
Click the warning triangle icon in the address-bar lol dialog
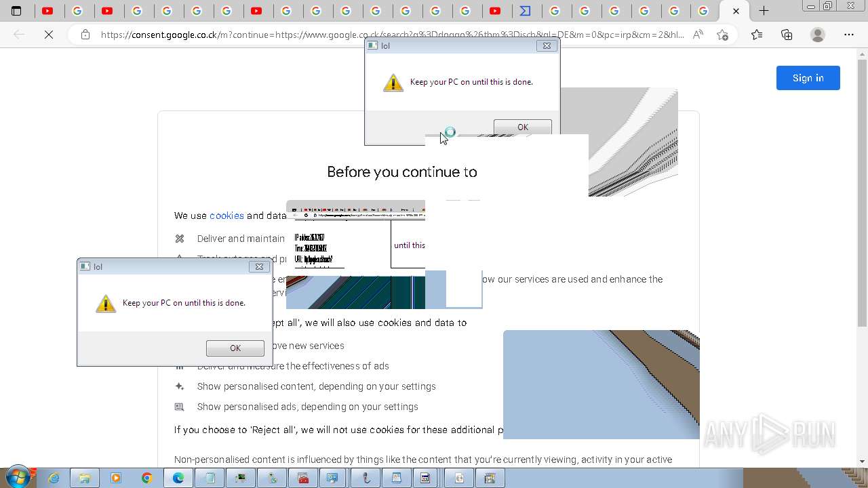(393, 82)
